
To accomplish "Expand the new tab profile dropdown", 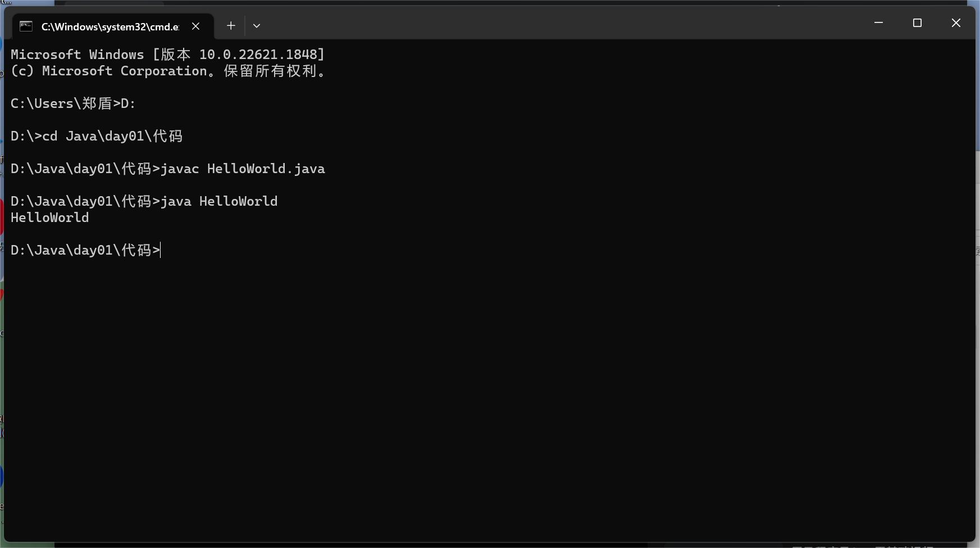I will (x=257, y=26).
